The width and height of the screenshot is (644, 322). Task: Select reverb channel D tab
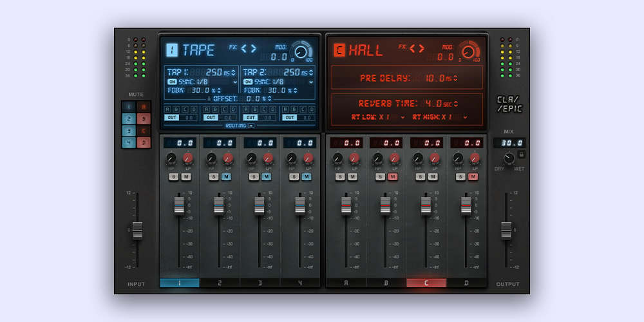(x=466, y=282)
